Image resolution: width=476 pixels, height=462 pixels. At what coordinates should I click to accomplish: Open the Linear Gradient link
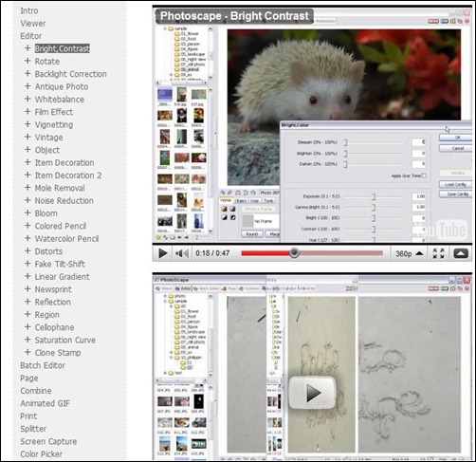point(62,276)
